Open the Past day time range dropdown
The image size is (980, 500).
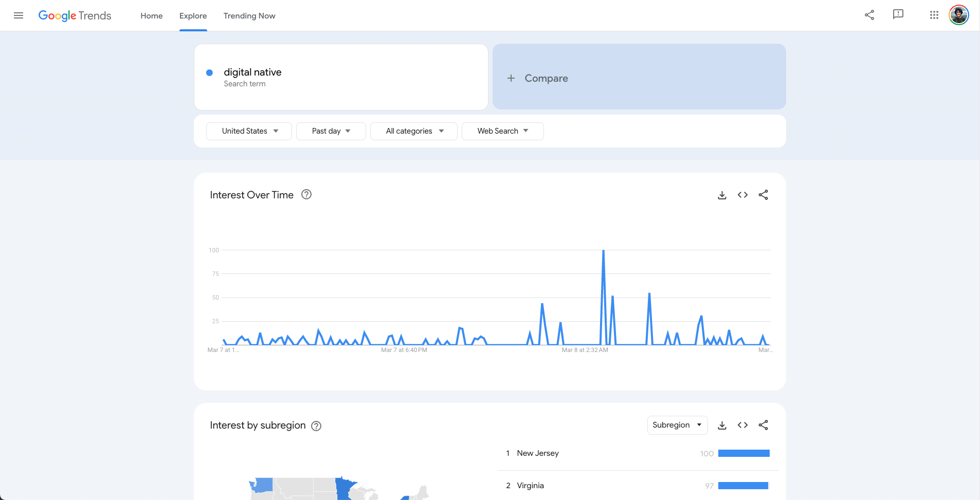coord(331,131)
